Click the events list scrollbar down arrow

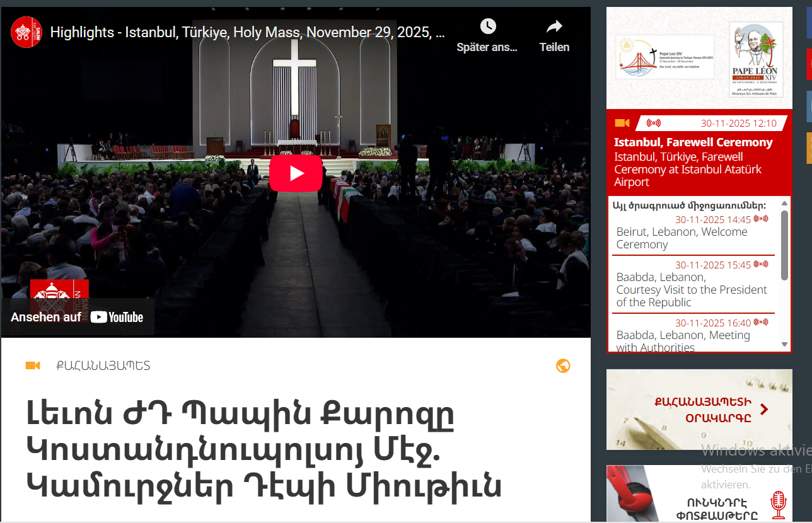click(x=785, y=345)
